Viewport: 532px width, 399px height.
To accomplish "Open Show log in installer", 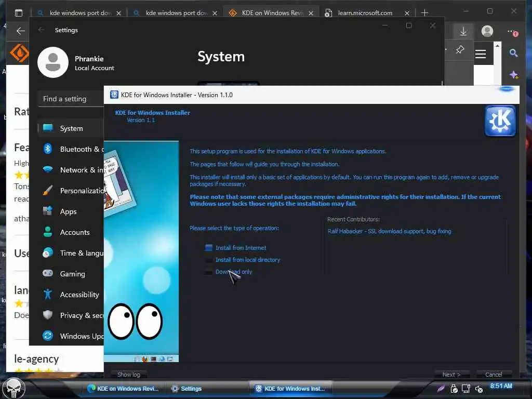I will (129, 375).
